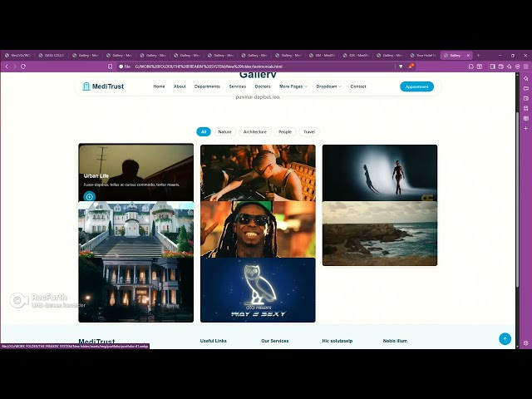This screenshot has width=532, height=399.
Task: Open sidebar settings gear at bottom
Action: click(526, 343)
